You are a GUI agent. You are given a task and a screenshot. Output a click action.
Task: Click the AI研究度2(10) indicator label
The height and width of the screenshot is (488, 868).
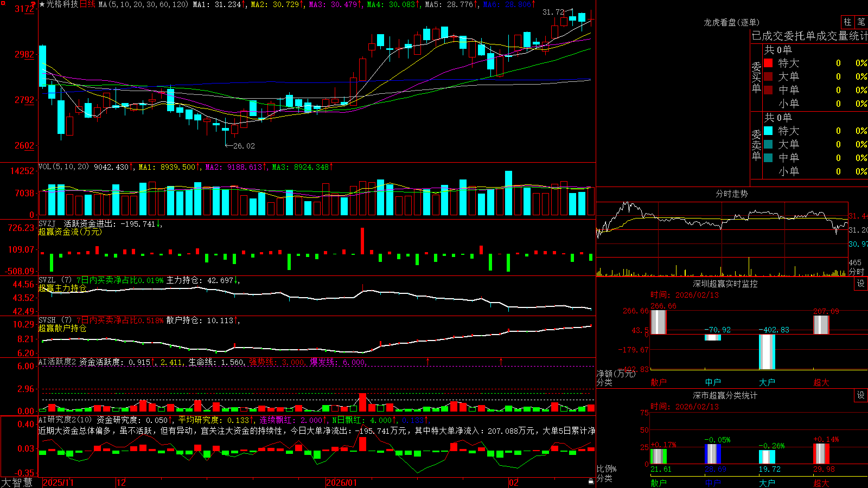(x=65, y=420)
